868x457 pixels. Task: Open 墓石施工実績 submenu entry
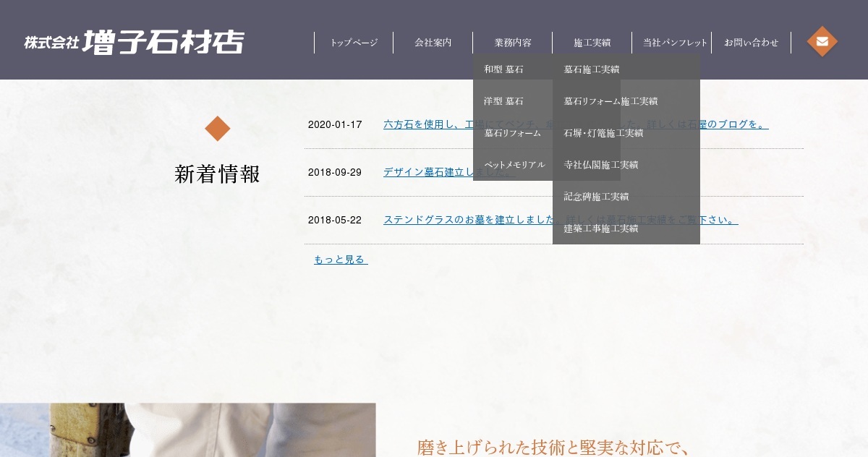[x=626, y=69]
